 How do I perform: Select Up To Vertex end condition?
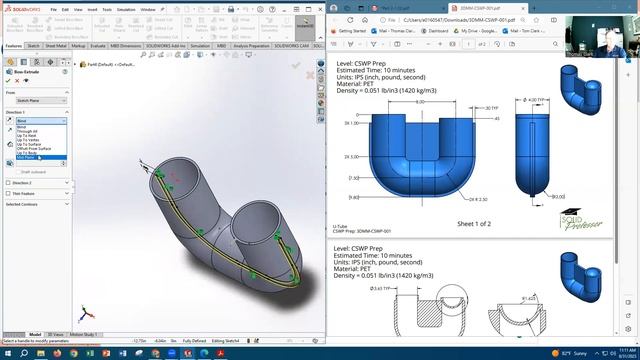coord(41,140)
